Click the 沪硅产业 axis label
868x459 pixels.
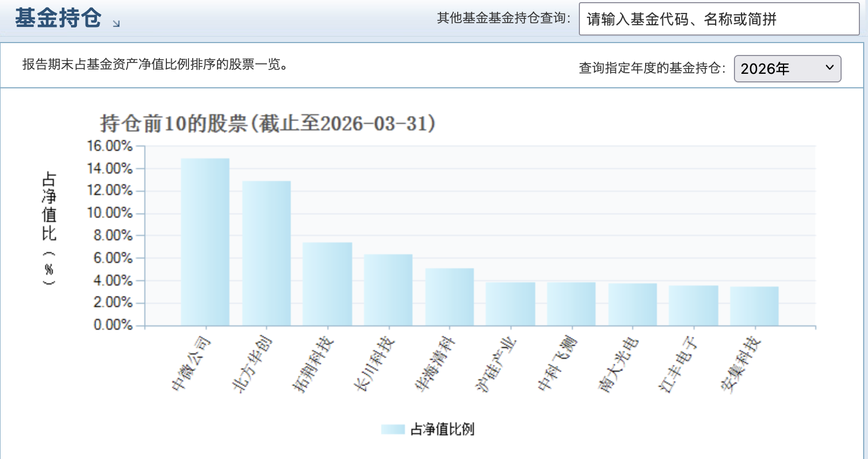[x=496, y=364]
